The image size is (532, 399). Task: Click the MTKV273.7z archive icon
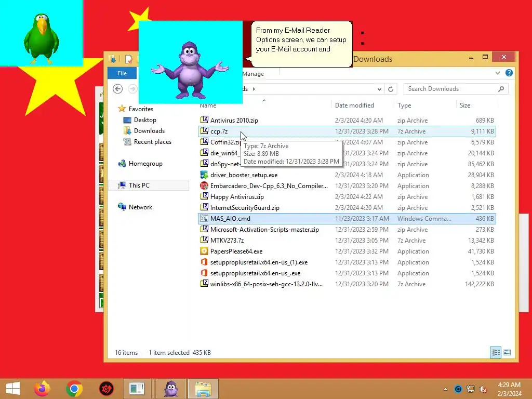[x=204, y=240]
